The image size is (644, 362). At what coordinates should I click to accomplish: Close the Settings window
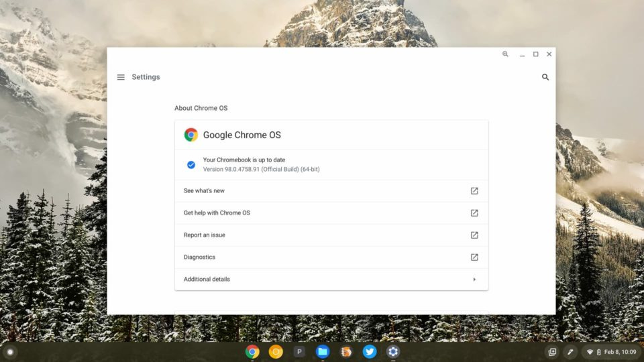pyautogui.click(x=549, y=54)
